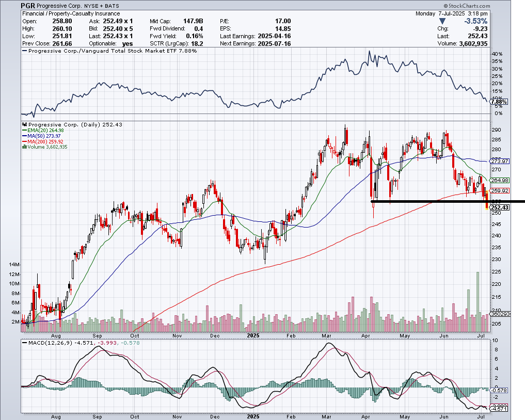
Task: Click the 'Progressive Corp. (Daily) 252.43' legend
Action: (x=72, y=124)
